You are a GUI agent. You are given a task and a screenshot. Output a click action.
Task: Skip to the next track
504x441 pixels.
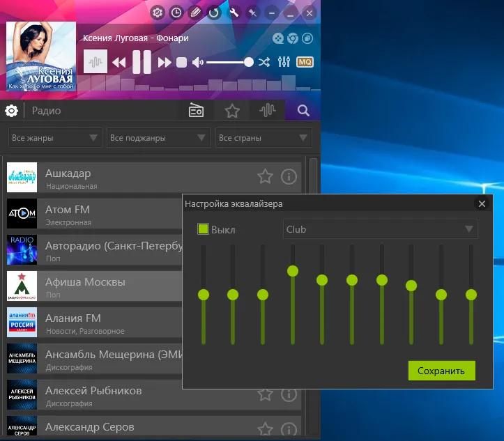point(165,62)
